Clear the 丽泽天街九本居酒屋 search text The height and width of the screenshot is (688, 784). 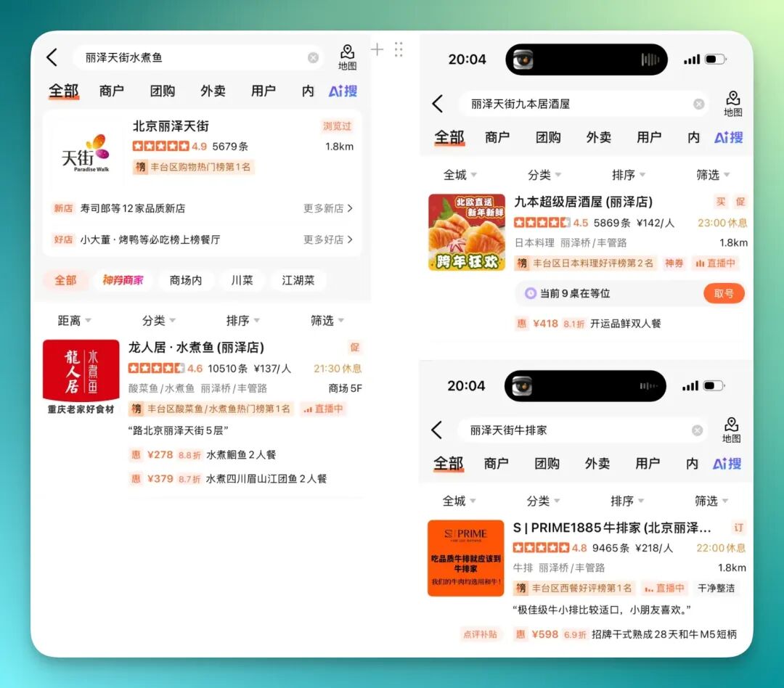(x=699, y=104)
